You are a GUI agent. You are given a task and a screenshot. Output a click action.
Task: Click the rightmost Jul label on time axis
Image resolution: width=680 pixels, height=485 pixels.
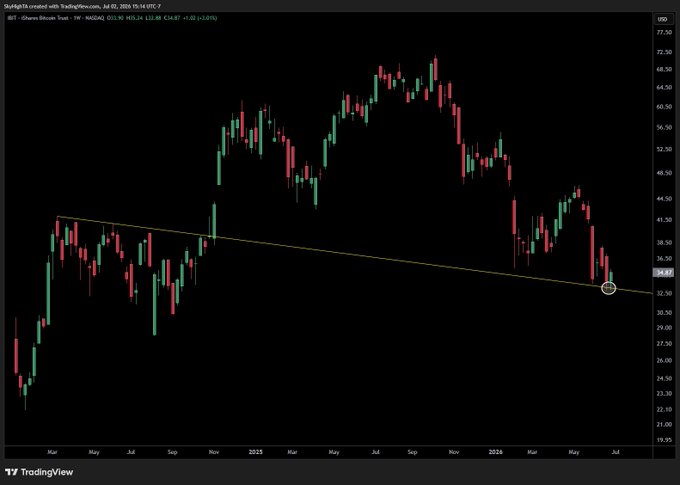click(615, 452)
